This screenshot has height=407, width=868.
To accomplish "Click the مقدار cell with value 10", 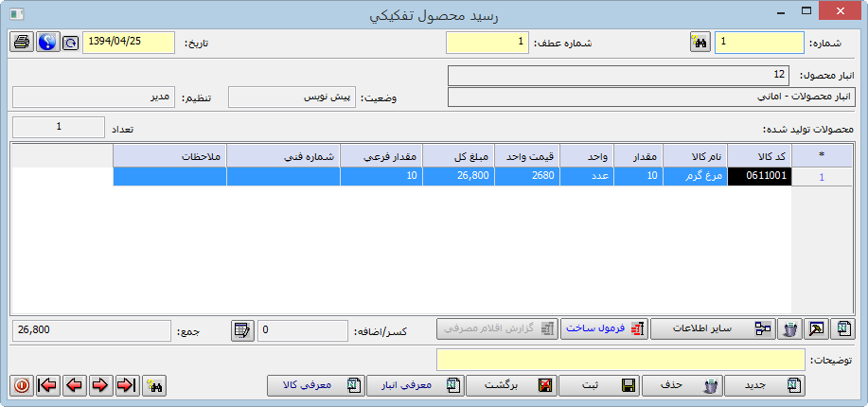I will click(x=638, y=177).
